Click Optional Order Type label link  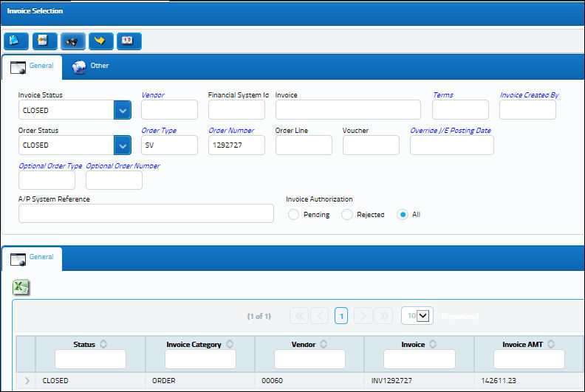pos(50,166)
